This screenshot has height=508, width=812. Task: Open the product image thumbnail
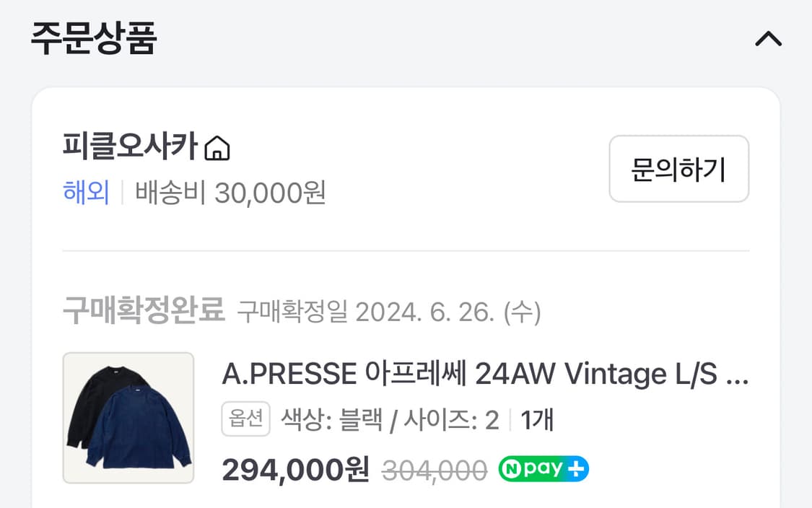[x=128, y=415]
